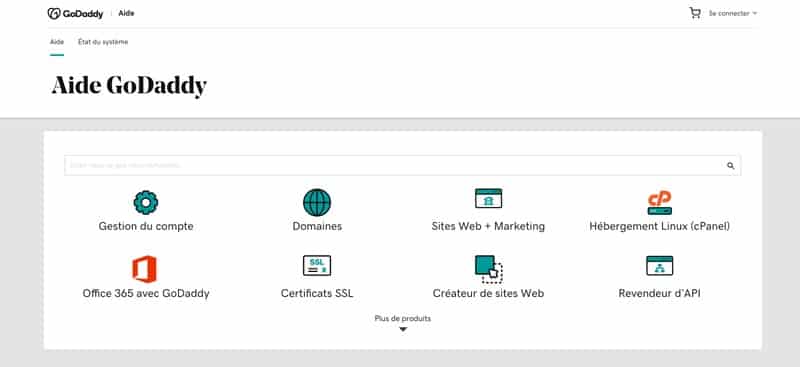Screen dimensions: 800x367
Task: Switch to État du système tab
Action: [103, 42]
